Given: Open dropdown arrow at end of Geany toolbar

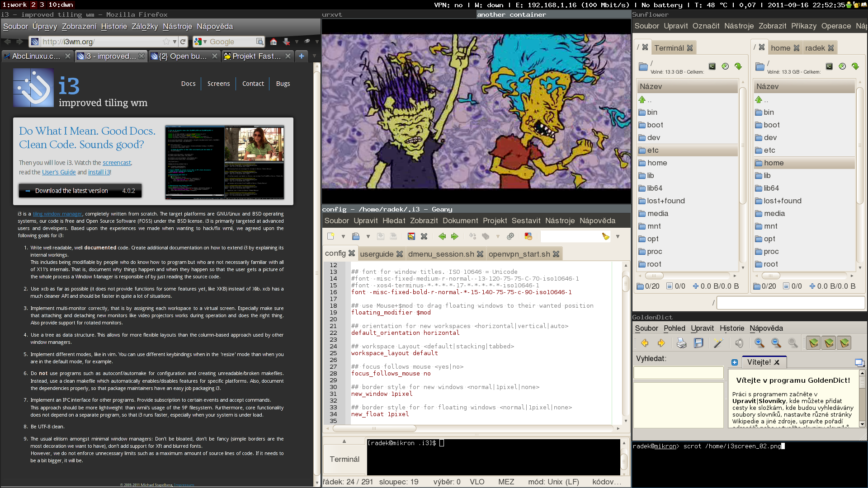Looking at the screenshot, I should (x=618, y=237).
